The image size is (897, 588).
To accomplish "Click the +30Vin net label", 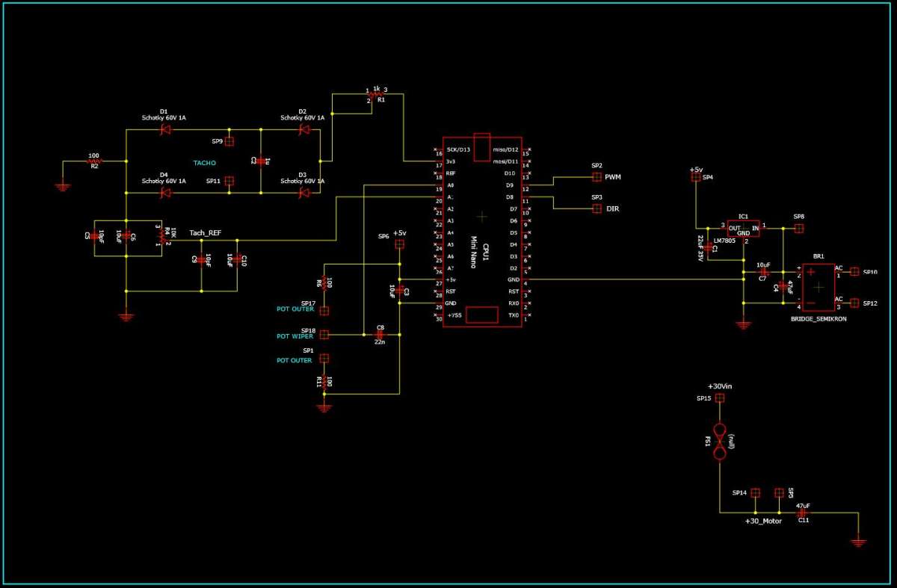I will [x=720, y=386].
